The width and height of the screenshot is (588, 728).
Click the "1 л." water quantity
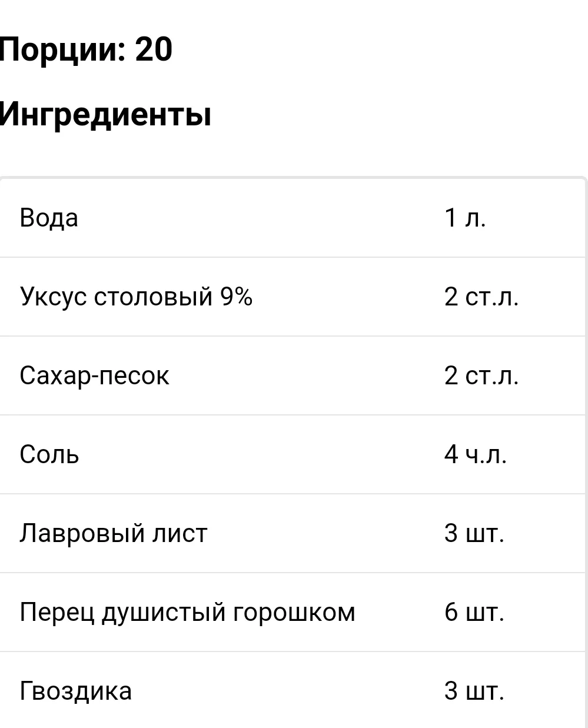click(x=465, y=218)
